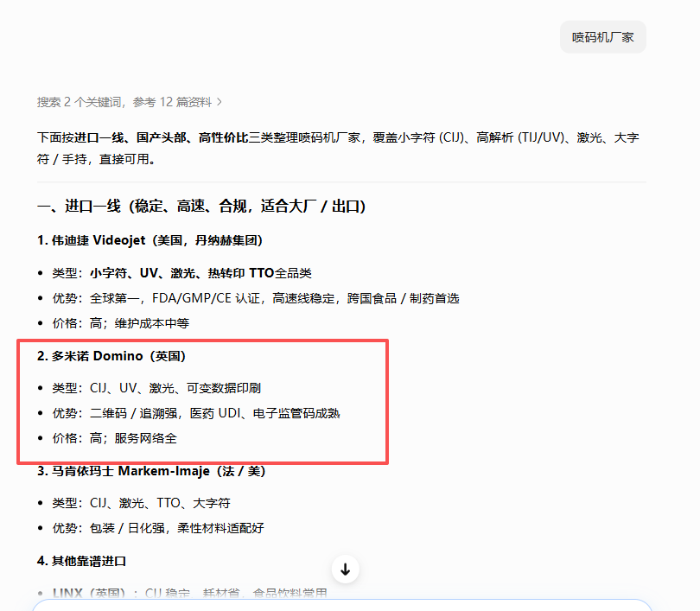Image resolution: width=700 pixels, height=611 pixels.
Task: Click the heading '2. 多米诺 Domino（英国）'
Action: point(111,356)
